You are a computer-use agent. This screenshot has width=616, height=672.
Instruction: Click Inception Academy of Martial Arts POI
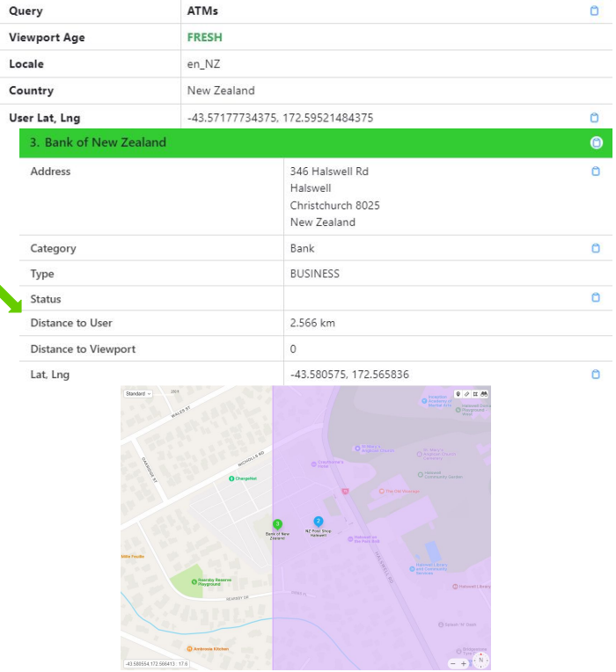tap(436, 401)
